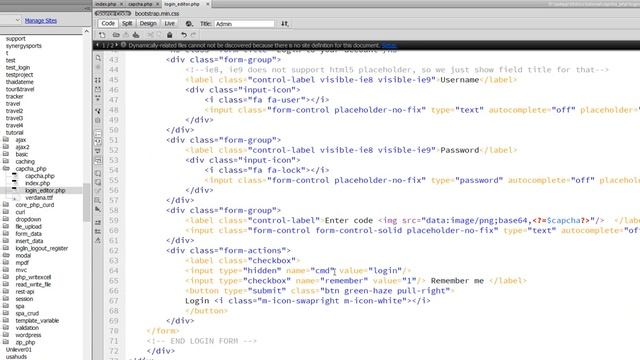This screenshot has width=640, height=360.
Task: Select the spa_crud folder
Action: [27, 313]
